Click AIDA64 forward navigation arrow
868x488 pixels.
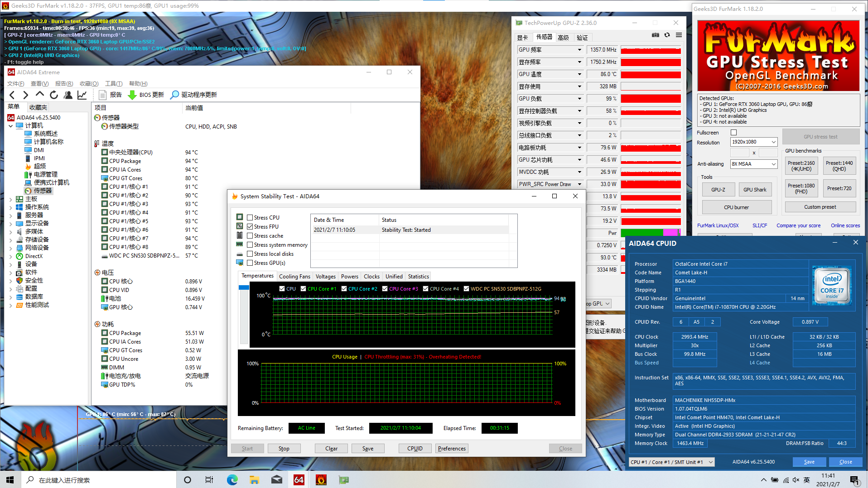point(26,95)
